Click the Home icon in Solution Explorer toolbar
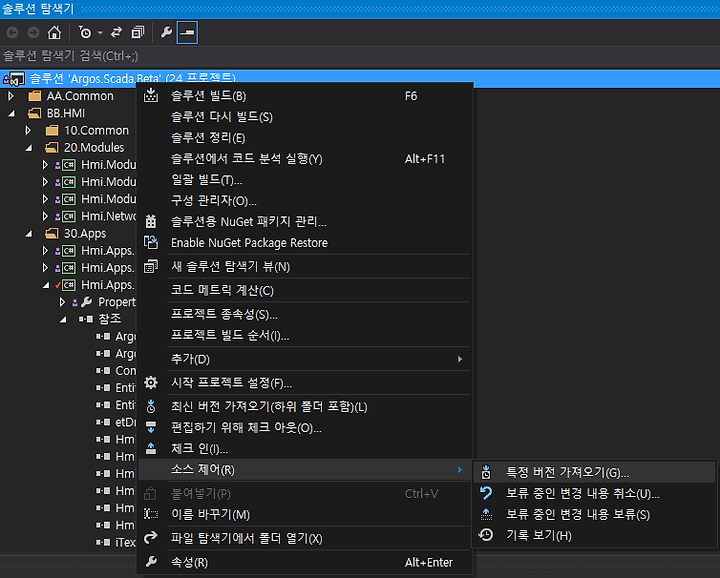Image resolution: width=720 pixels, height=578 pixels. pyautogui.click(x=54, y=33)
